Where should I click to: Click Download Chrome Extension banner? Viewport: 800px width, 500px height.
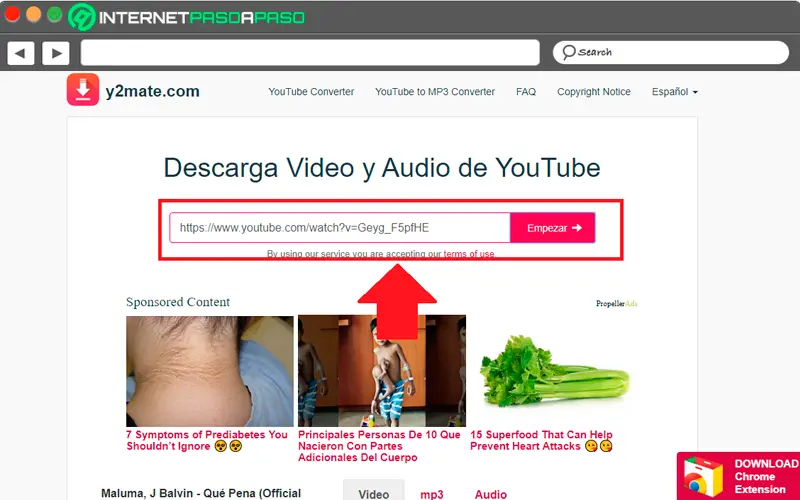[739, 477]
